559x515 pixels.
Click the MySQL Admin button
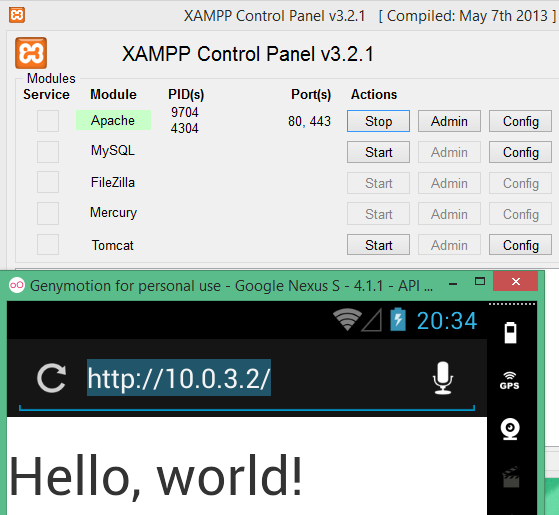coord(449,152)
